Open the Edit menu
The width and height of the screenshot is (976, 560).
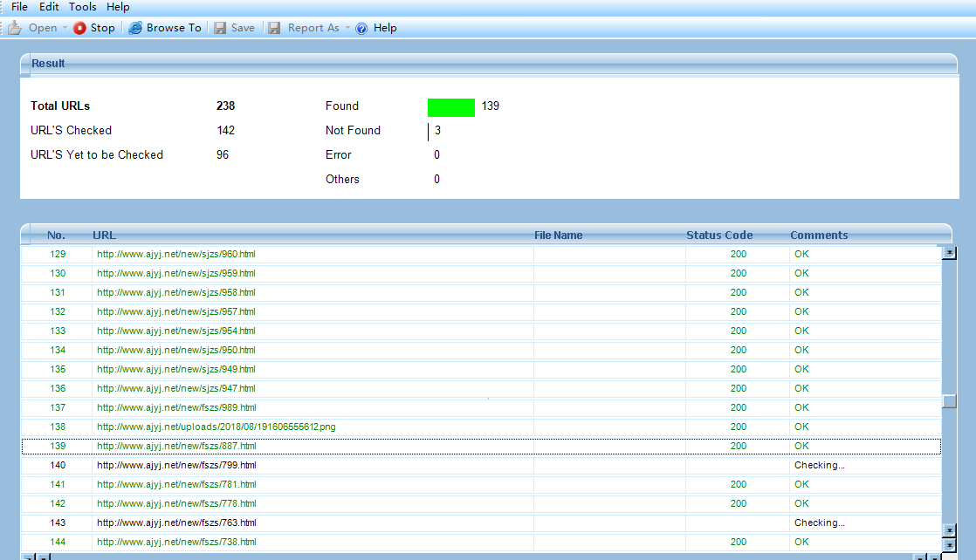tap(49, 7)
